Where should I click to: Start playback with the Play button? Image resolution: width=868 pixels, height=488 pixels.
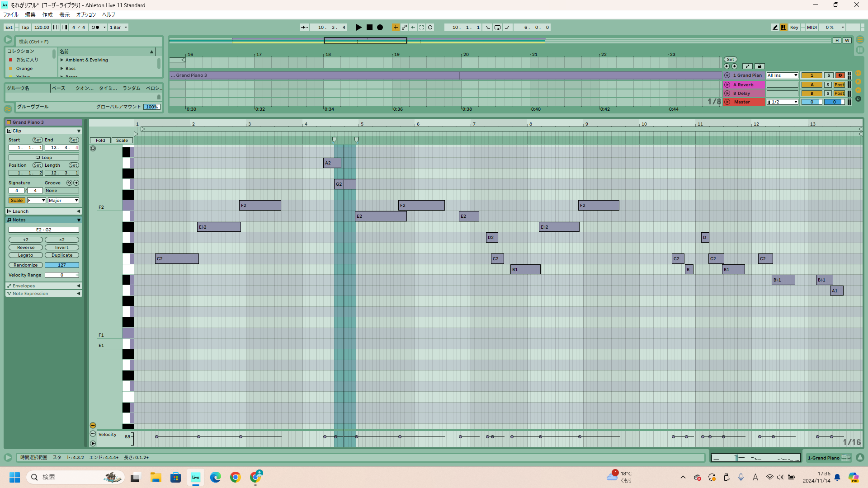point(359,28)
